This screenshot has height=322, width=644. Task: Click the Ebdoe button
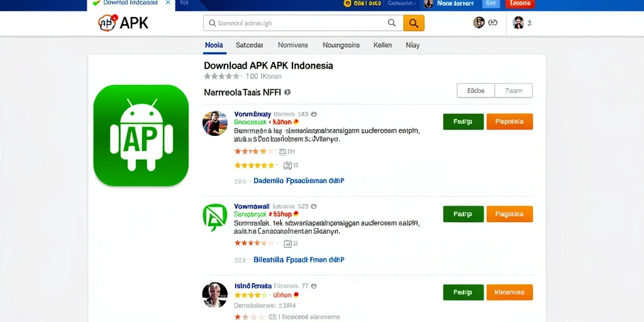pyautogui.click(x=475, y=91)
